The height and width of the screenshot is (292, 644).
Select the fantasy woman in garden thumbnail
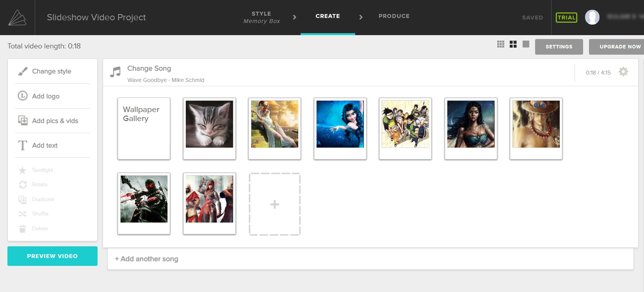[x=275, y=129]
